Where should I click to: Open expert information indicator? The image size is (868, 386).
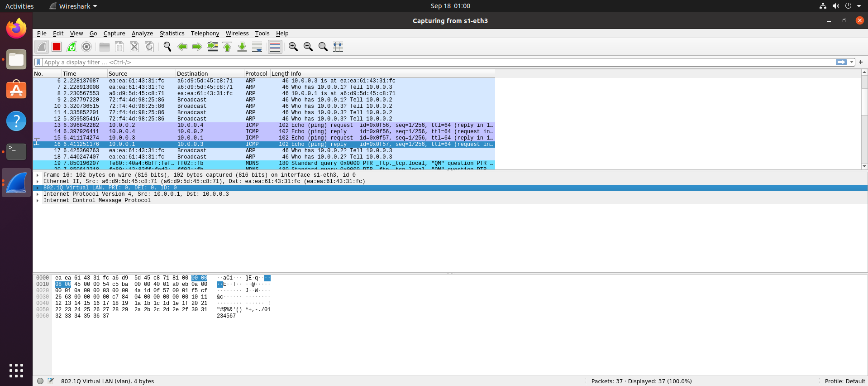tap(40, 381)
